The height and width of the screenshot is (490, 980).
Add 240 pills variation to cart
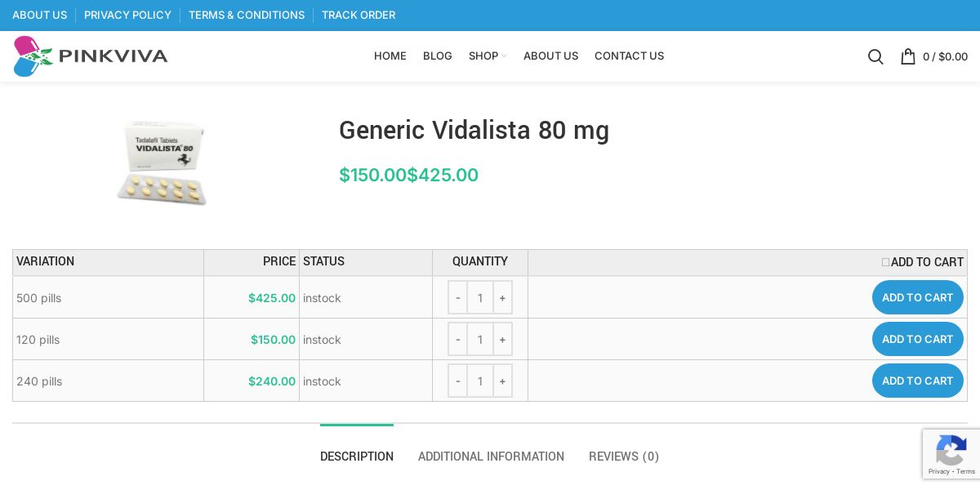(x=917, y=381)
